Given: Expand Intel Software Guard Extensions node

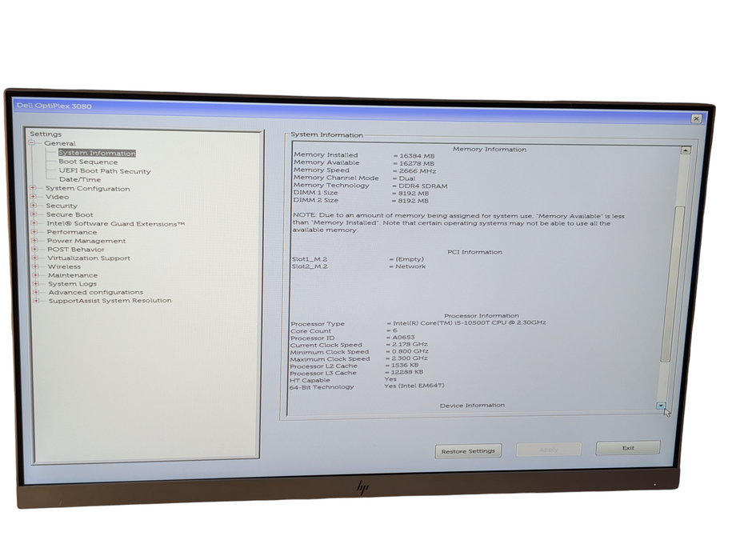Looking at the screenshot, I should [34, 223].
